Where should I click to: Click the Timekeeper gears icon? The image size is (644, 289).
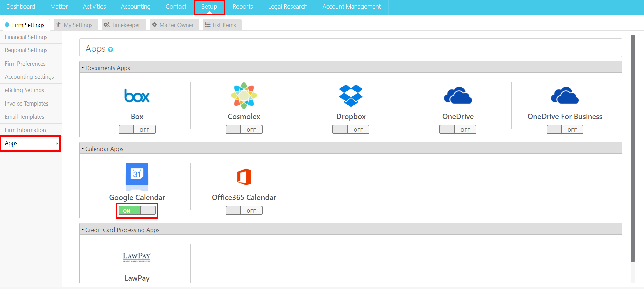point(107,25)
